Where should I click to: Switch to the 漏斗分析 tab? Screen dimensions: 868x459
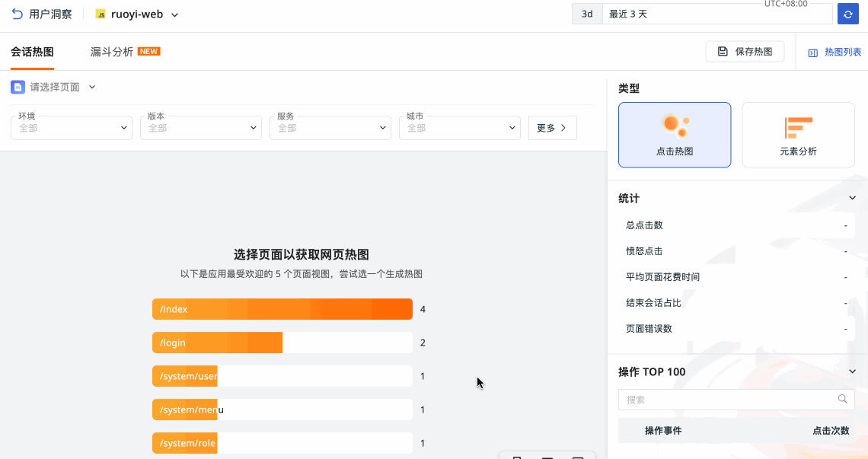click(112, 52)
